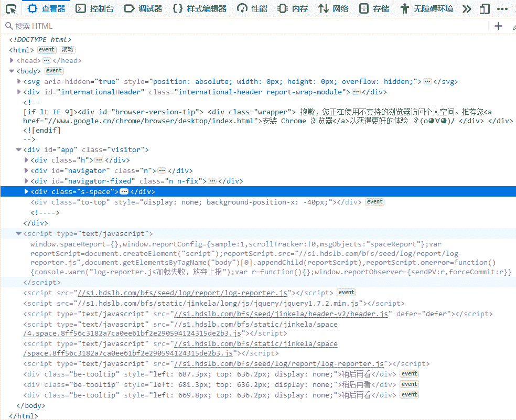Open the 控制台 console tab
516x420 pixels.
point(96,8)
